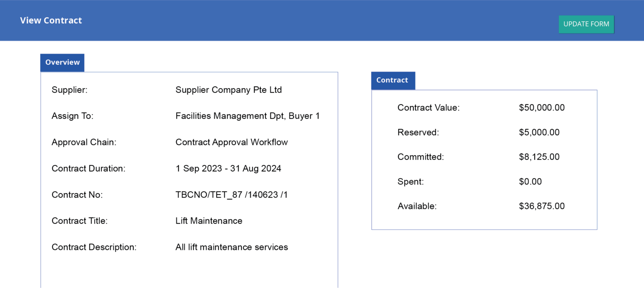The width and height of the screenshot is (644, 288).
Task: Select the Contract tab
Action: tap(392, 80)
